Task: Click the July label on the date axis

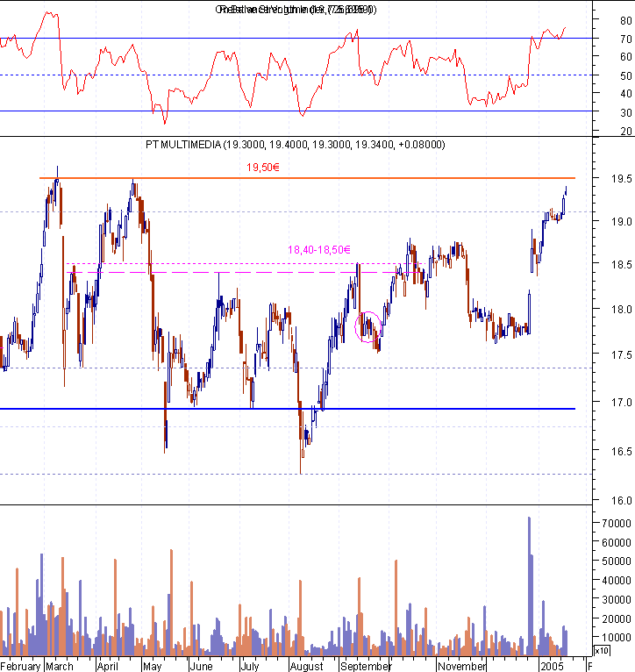Action: [x=250, y=666]
